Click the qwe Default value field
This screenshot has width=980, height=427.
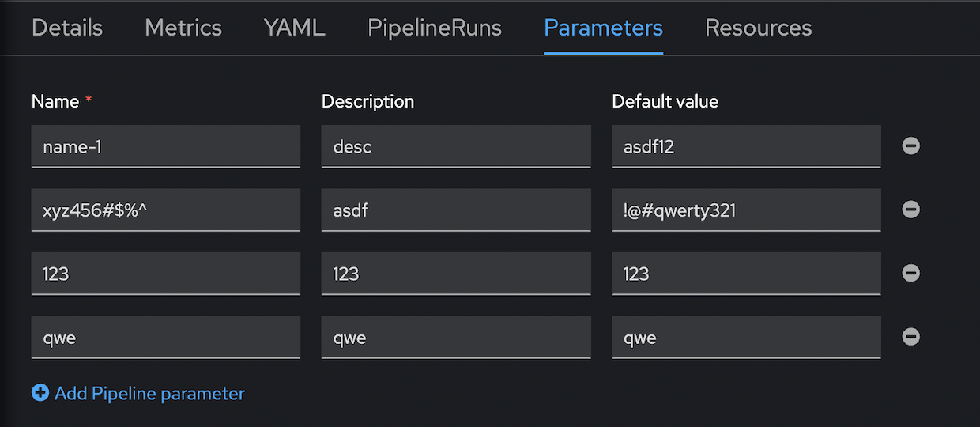click(746, 337)
